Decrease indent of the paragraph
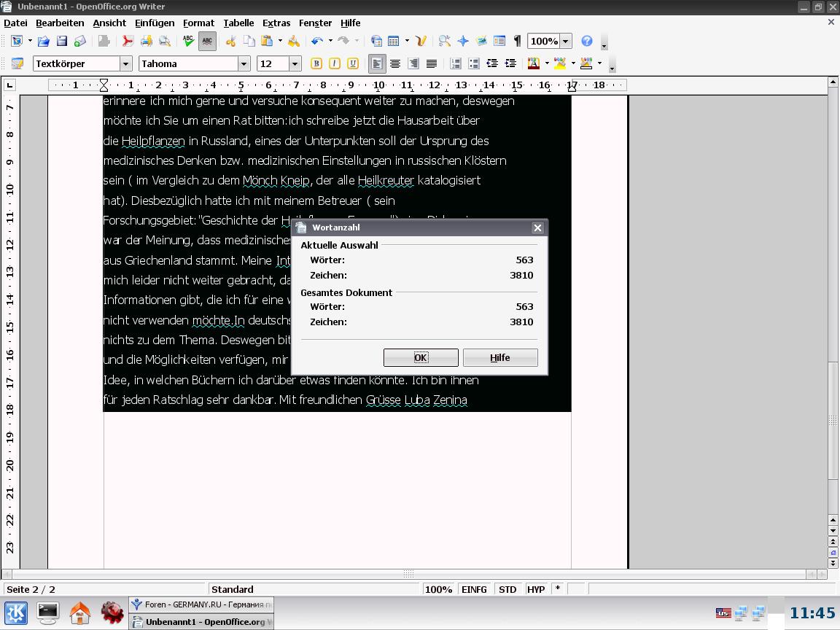 click(491, 63)
